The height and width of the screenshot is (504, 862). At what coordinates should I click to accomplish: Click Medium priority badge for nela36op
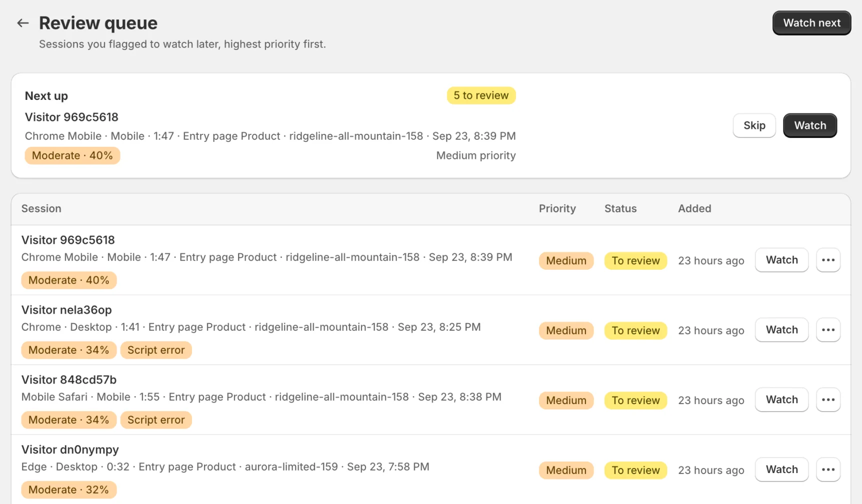566,331
